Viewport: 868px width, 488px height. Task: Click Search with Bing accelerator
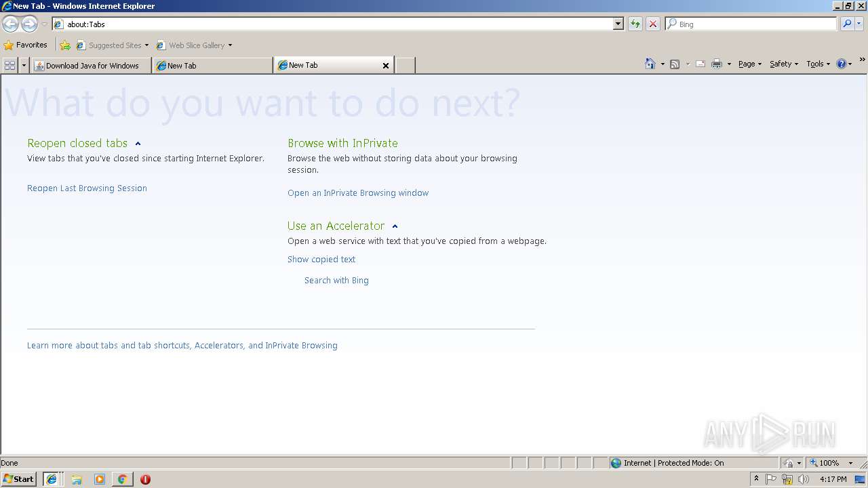(x=336, y=281)
